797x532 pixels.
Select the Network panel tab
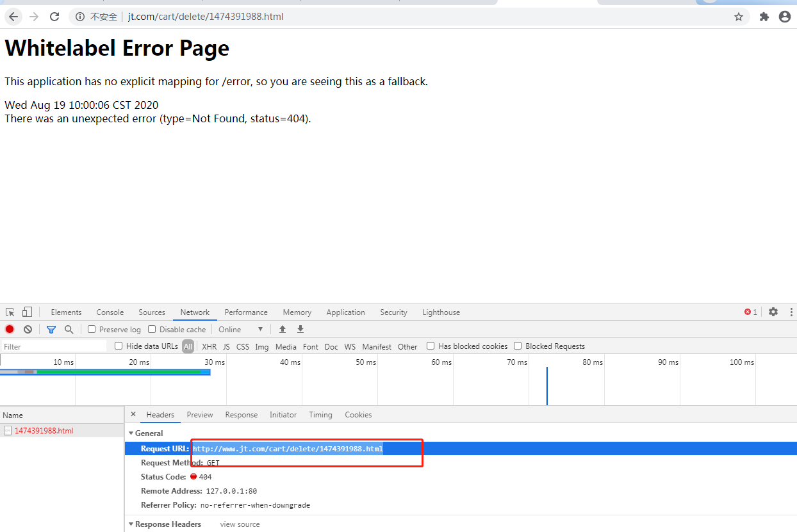(195, 312)
